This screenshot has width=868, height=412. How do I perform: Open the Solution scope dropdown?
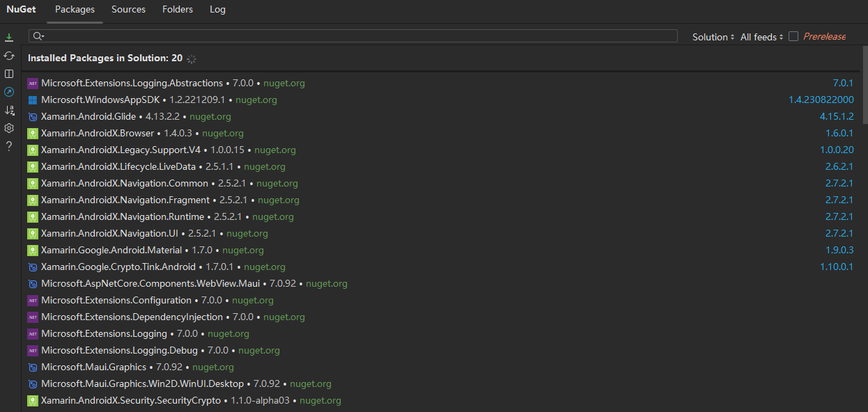click(x=713, y=37)
